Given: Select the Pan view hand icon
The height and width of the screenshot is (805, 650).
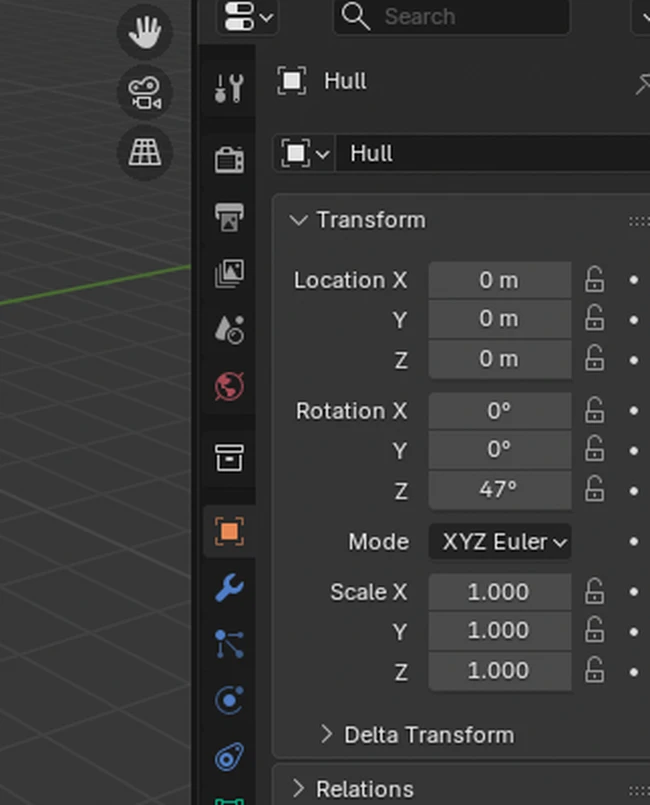Looking at the screenshot, I should (145, 32).
